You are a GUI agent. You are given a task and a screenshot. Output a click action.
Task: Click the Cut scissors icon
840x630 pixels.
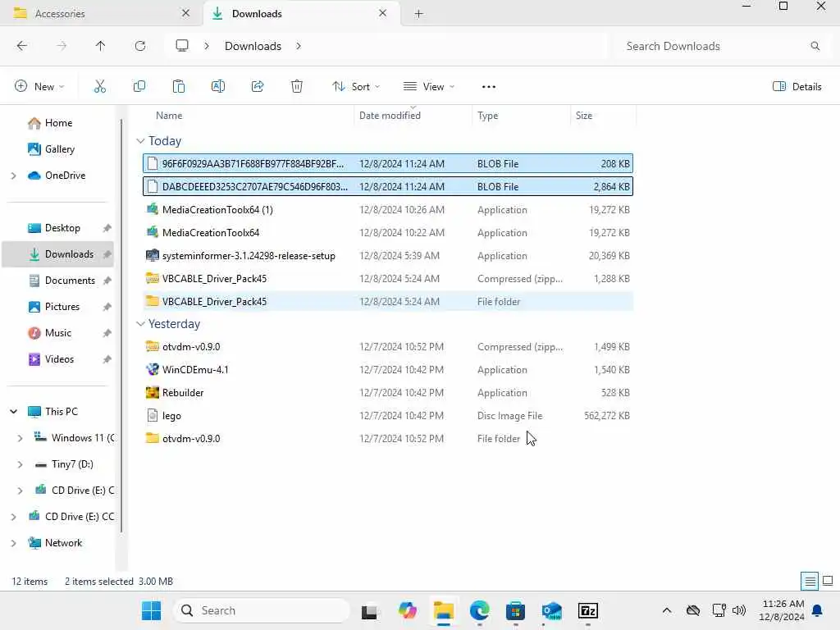(99, 86)
